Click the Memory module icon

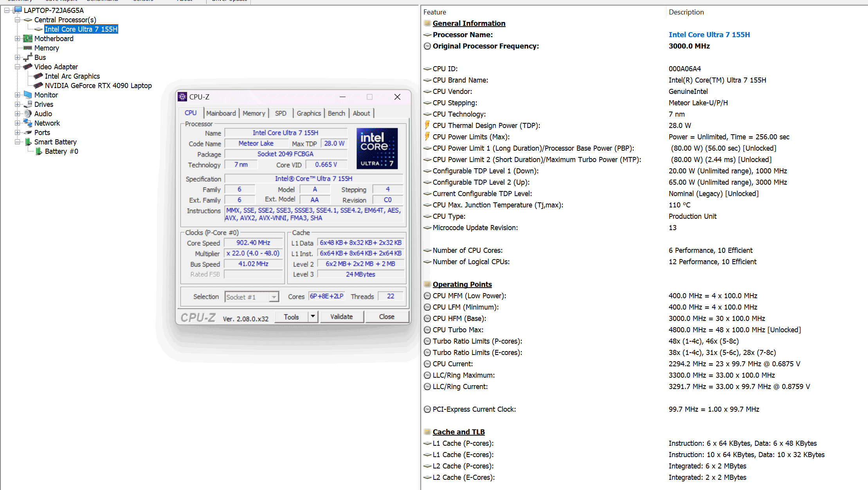(28, 48)
